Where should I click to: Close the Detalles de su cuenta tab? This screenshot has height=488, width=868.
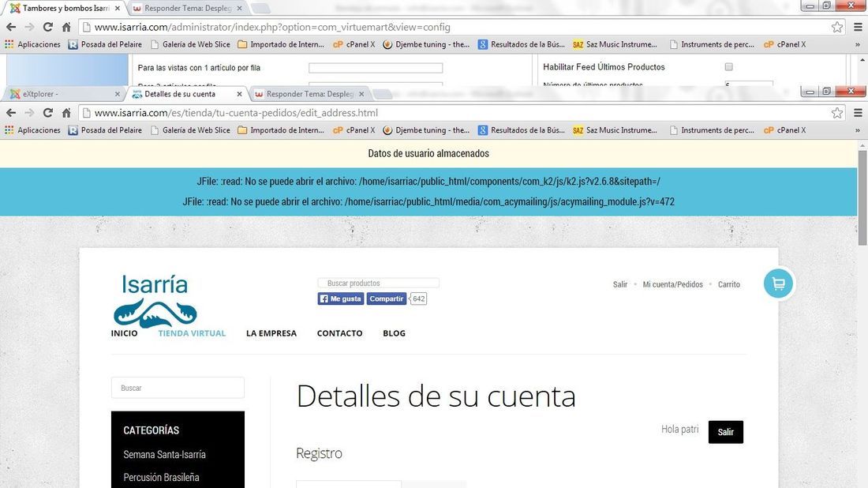pyautogui.click(x=239, y=94)
